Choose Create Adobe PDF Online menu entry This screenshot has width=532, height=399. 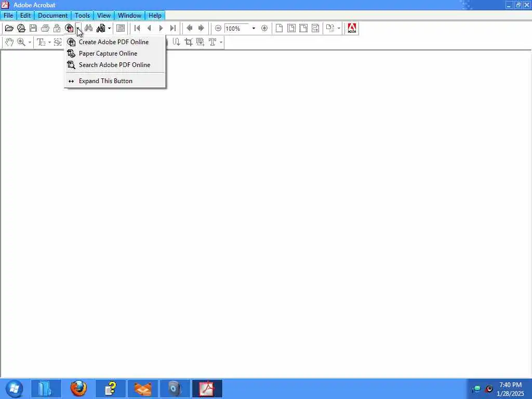115,42
